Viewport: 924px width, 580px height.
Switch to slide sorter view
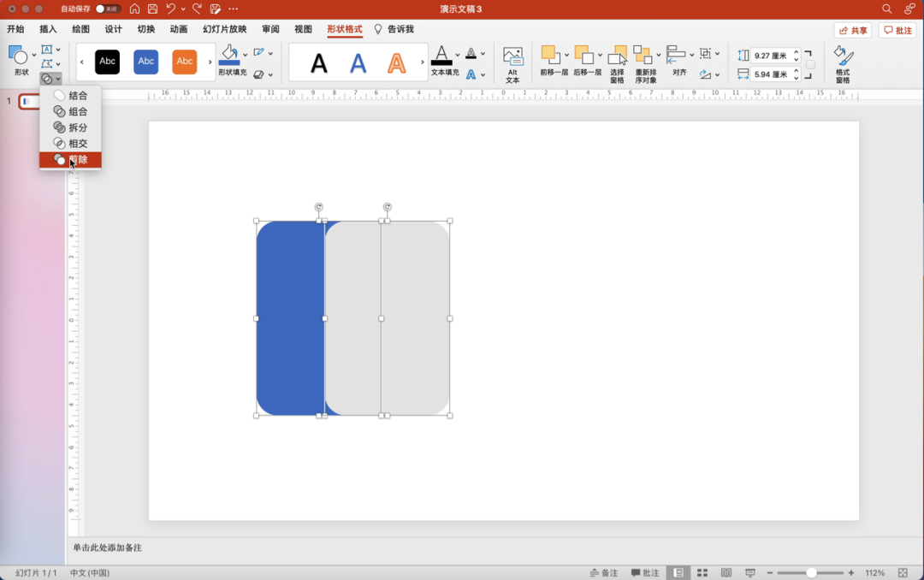702,573
